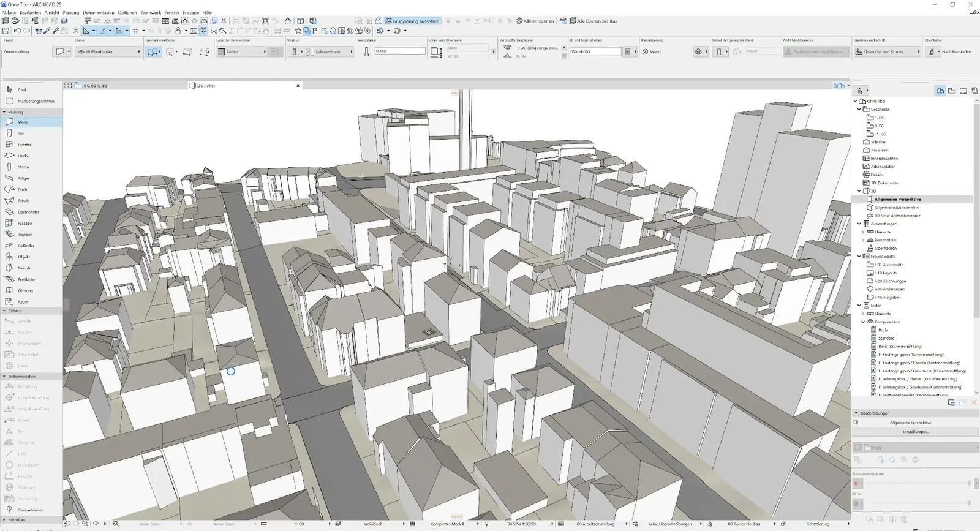Select the Pfeil arrow tool
Image resolution: width=980 pixels, height=531 pixels.
pos(31,89)
